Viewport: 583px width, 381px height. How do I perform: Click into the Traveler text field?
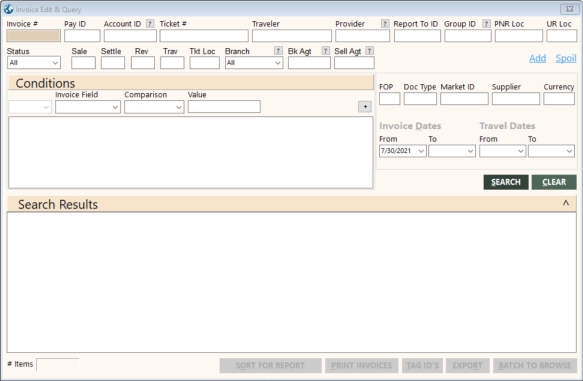[x=292, y=36]
